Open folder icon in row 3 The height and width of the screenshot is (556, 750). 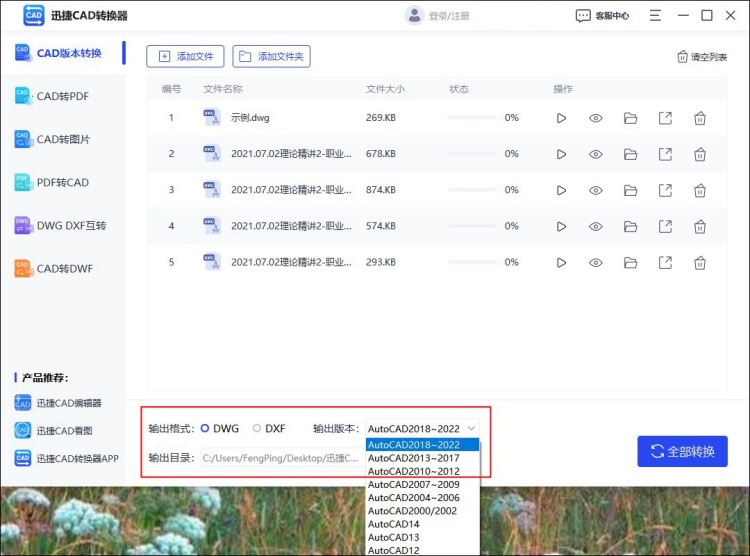630,190
